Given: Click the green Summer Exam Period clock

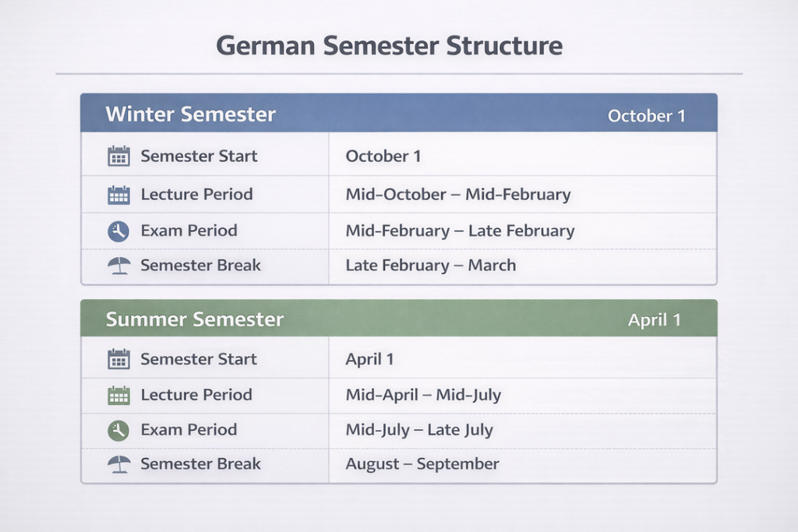Looking at the screenshot, I should click(118, 430).
